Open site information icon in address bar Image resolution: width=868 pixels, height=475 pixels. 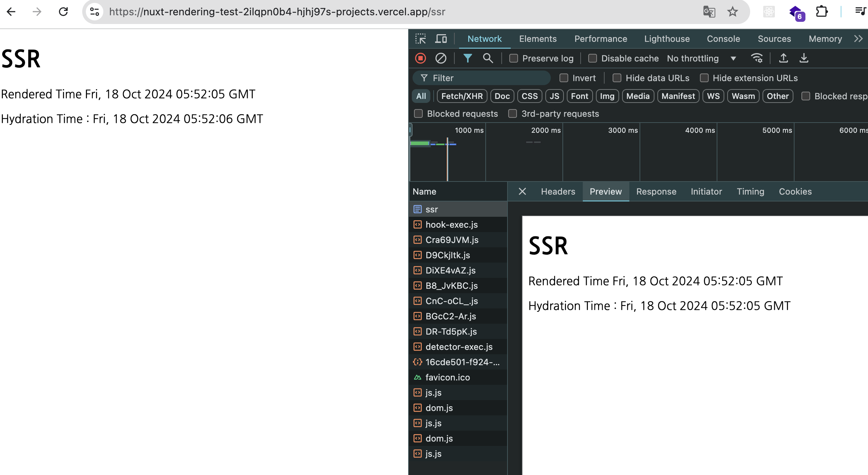pos(95,12)
